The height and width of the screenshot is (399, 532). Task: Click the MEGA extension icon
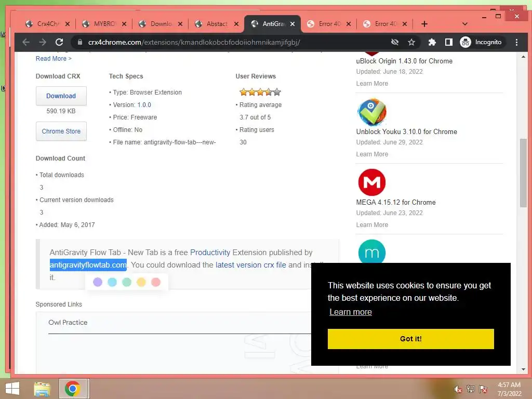tap(372, 182)
